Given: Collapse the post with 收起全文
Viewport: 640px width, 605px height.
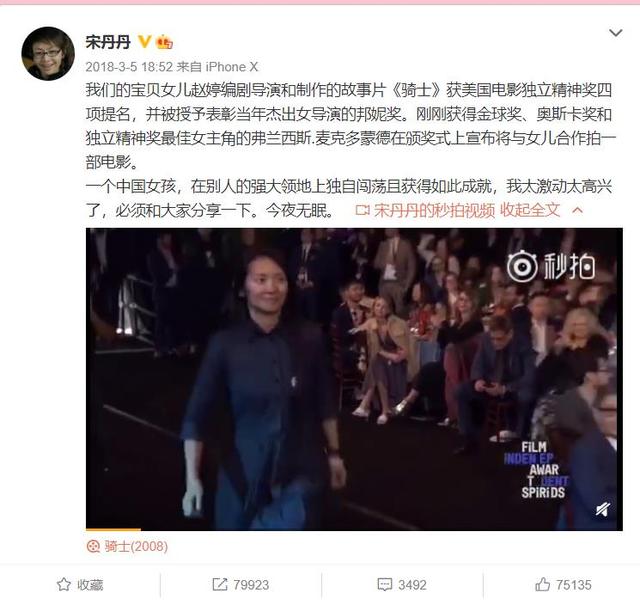Looking at the screenshot, I should click(530, 210).
